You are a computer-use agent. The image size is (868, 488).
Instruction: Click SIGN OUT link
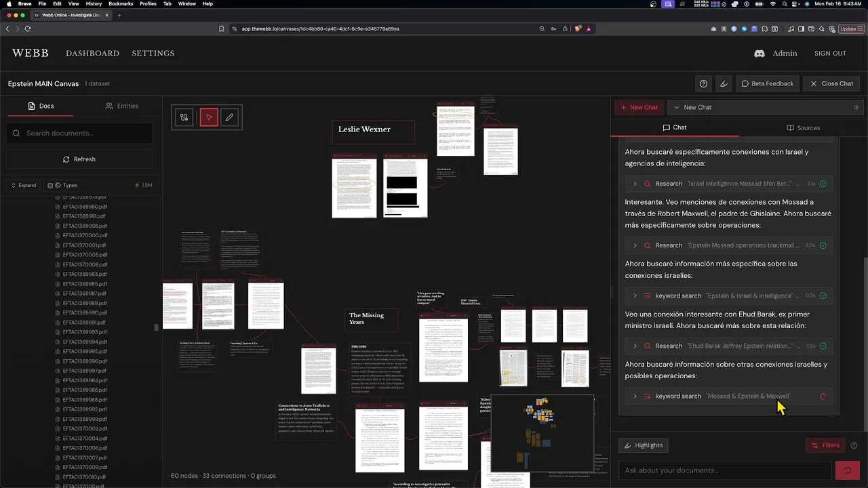pyautogui.click(x=830, y=54)
